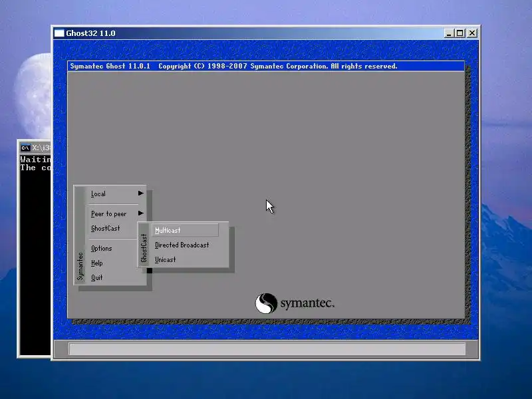Choose Directed Broadcast option
This screenshot has width=532, height=399.
click(x=182, y=245)
